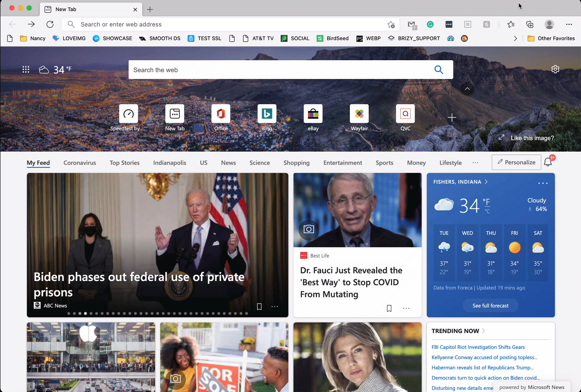Click the Gmail extension icon in toolbar
581x392 pixels.
(411, 24)
